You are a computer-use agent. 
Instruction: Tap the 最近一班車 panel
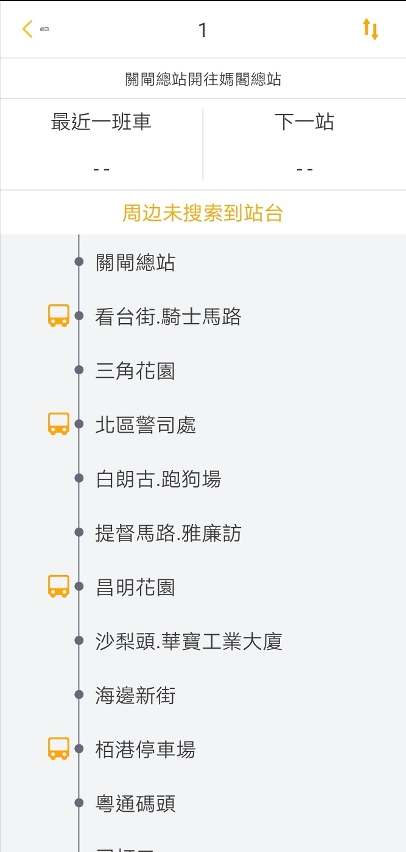click(x=101, y=144)
